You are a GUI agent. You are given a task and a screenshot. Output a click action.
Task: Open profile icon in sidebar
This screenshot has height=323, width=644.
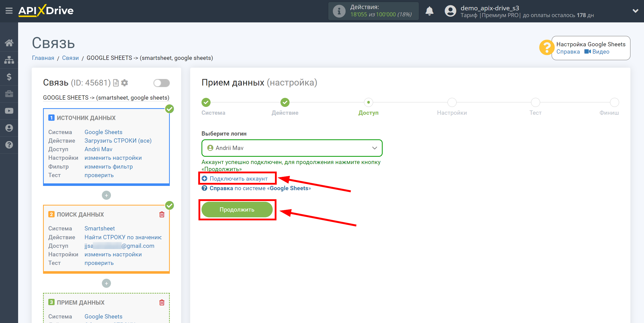(x=9, y=128)
